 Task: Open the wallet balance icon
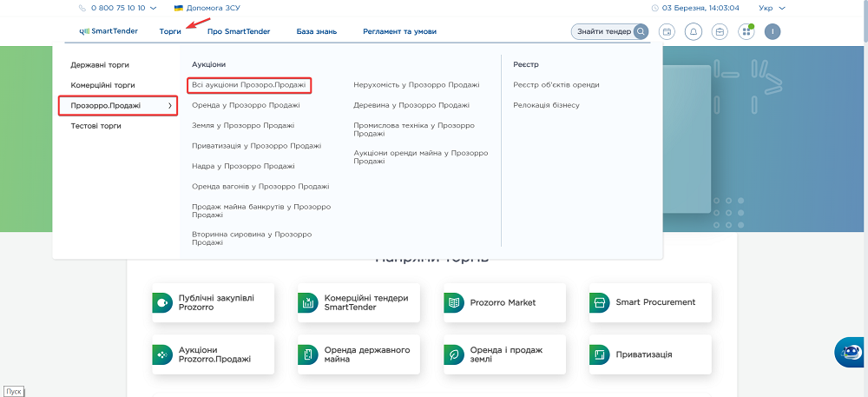pos(667,32)
